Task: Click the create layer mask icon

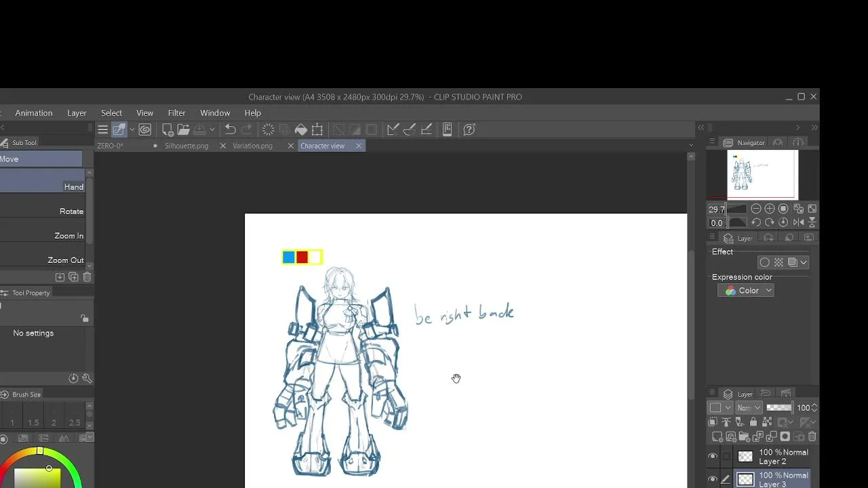Action: coord(785,436)
